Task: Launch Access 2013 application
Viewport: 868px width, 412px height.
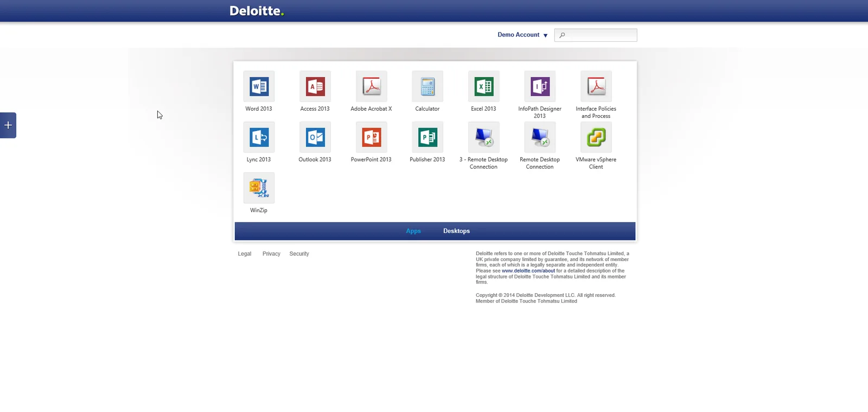Action: click(315, 86)
